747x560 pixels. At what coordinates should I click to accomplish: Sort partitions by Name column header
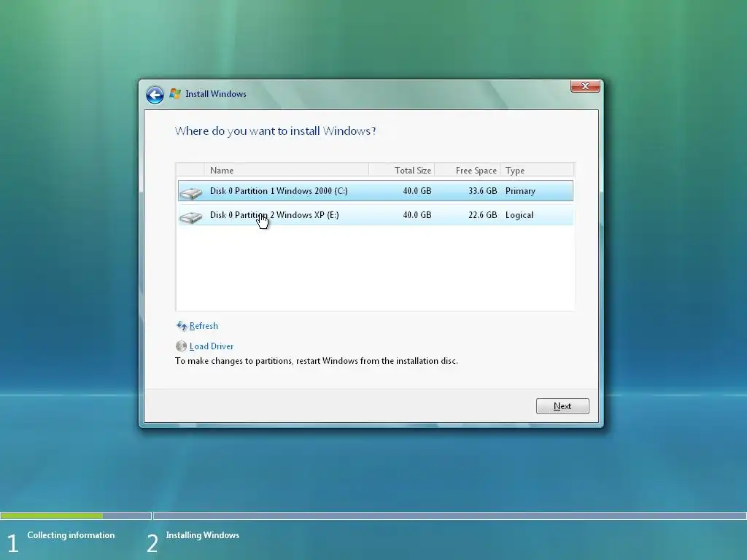pos(286,170)
